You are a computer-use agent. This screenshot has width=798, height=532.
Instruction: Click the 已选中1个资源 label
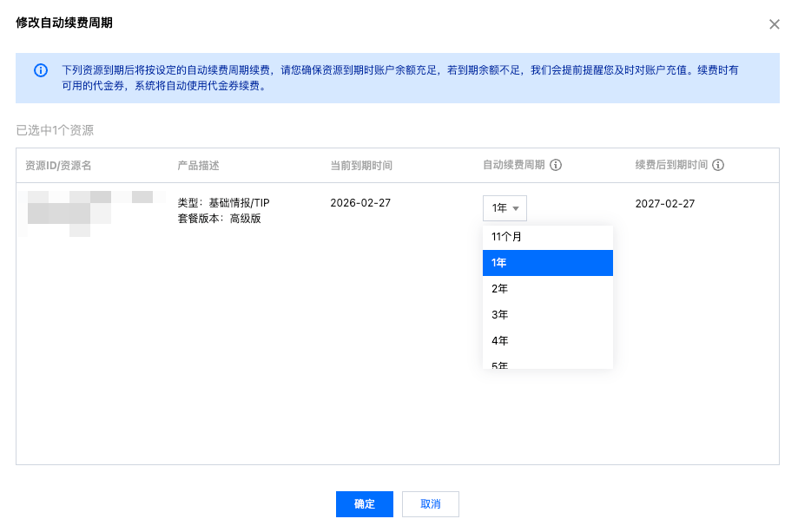[55, 130]
